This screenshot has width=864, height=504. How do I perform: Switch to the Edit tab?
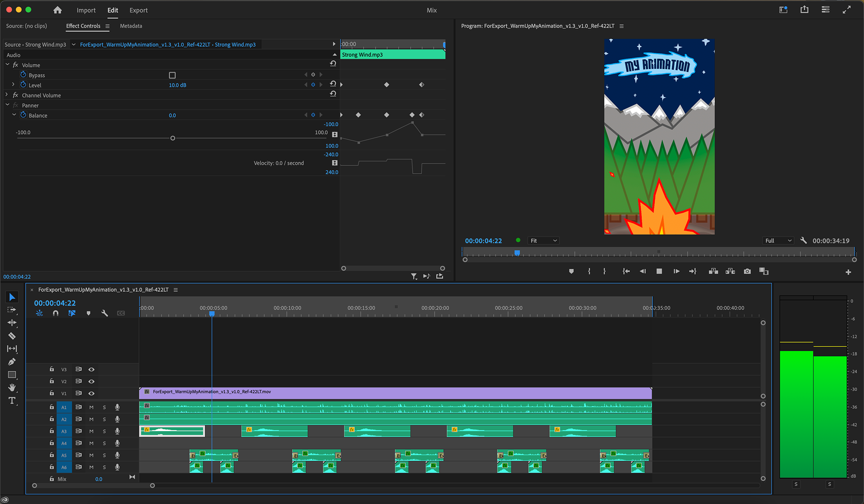[112, 10]
